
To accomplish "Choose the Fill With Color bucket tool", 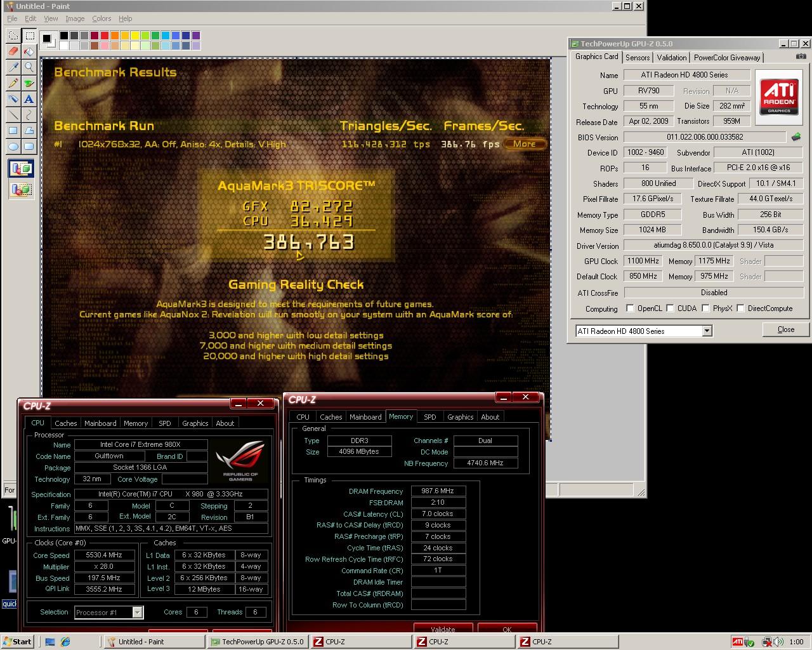I will pos(29,51).
